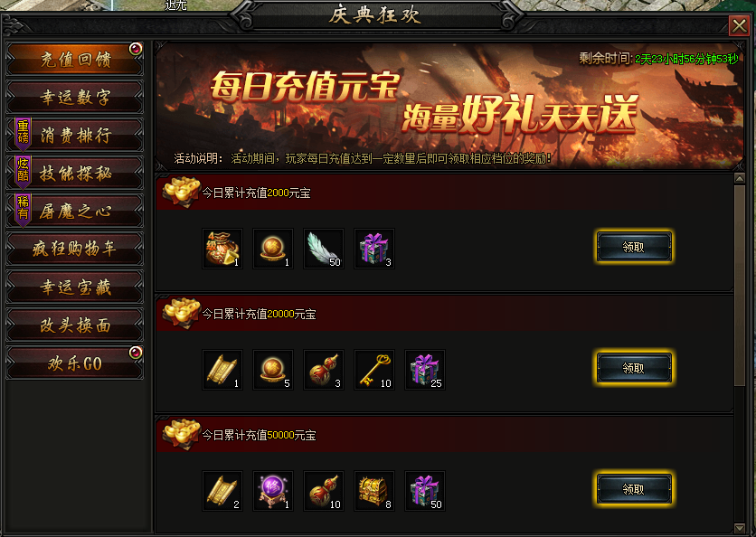
Task: Claim the 2000 元宝 recharge reward
Action: click(634, 247)
